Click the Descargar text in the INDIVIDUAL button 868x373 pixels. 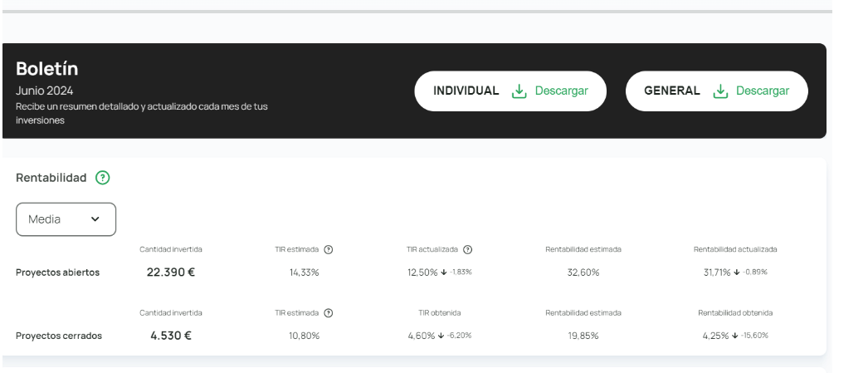click(561, 91)
